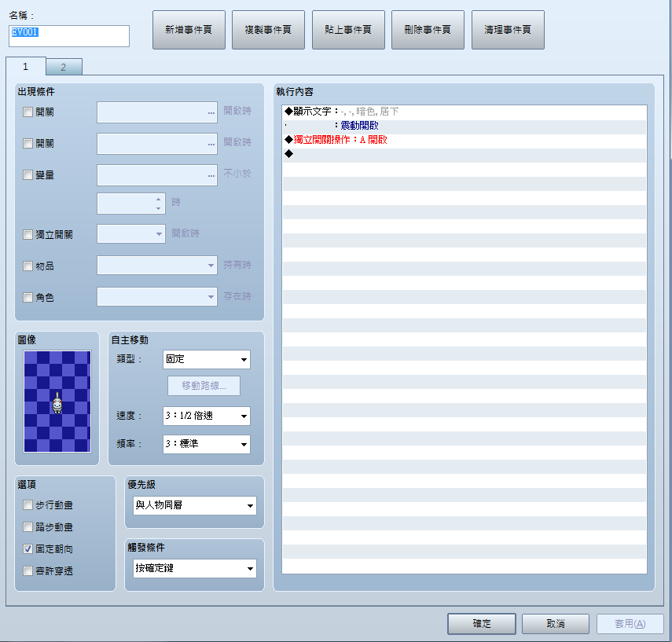
Task: Tick the 角色 condition checkbox
Action: [28, 298]
